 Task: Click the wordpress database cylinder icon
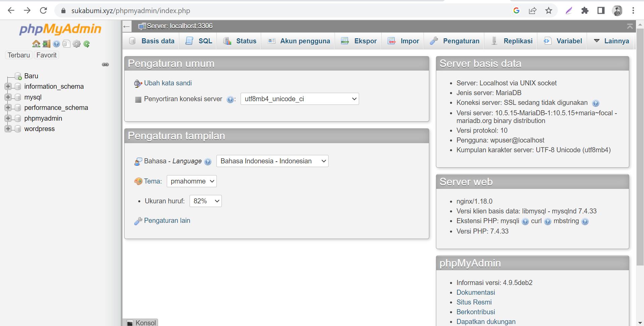coord(18,129)
